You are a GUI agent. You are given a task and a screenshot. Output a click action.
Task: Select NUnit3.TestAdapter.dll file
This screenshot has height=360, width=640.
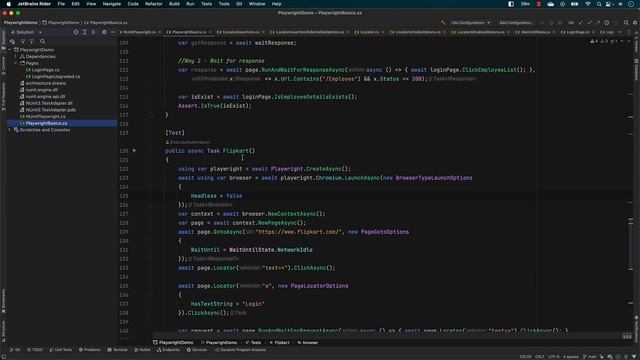click(49, 103)
